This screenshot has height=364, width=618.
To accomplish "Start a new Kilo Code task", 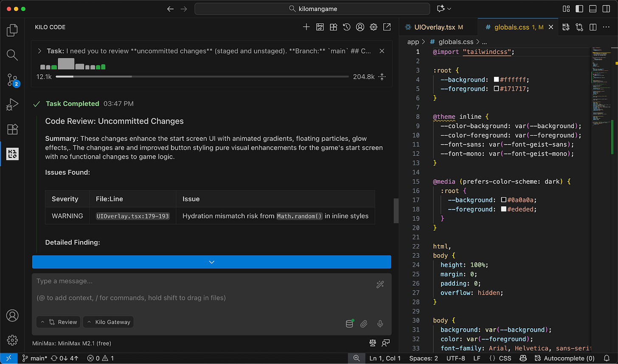I will pyautogui.click(x=306, y=27).
